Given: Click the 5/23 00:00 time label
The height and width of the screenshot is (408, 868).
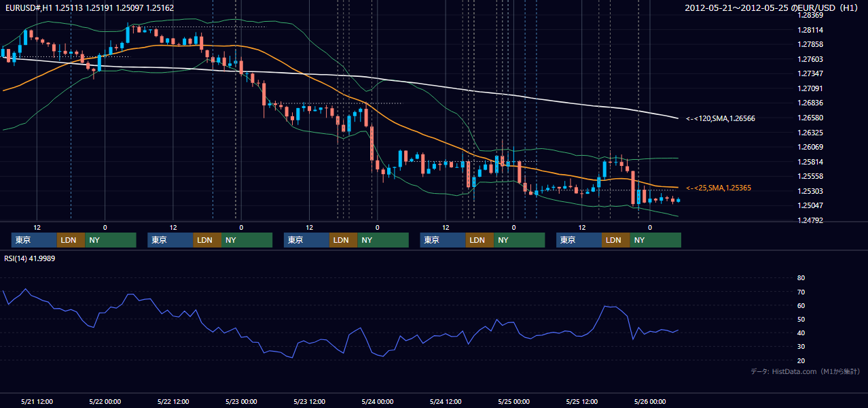Looking at the screenshot, I should click(241, 401).
